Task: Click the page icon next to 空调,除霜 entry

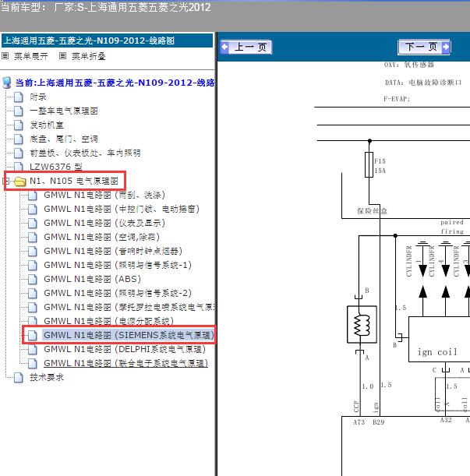Action: point(33,237)
